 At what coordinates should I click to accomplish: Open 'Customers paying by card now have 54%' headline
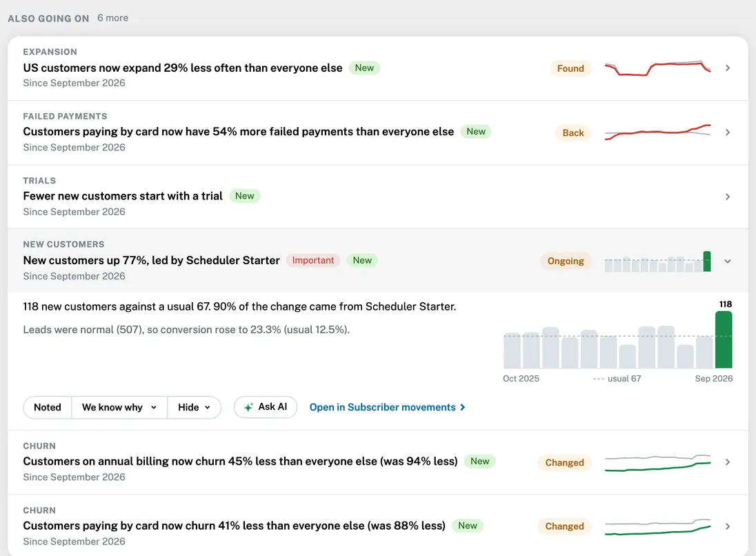click(239, 132)
